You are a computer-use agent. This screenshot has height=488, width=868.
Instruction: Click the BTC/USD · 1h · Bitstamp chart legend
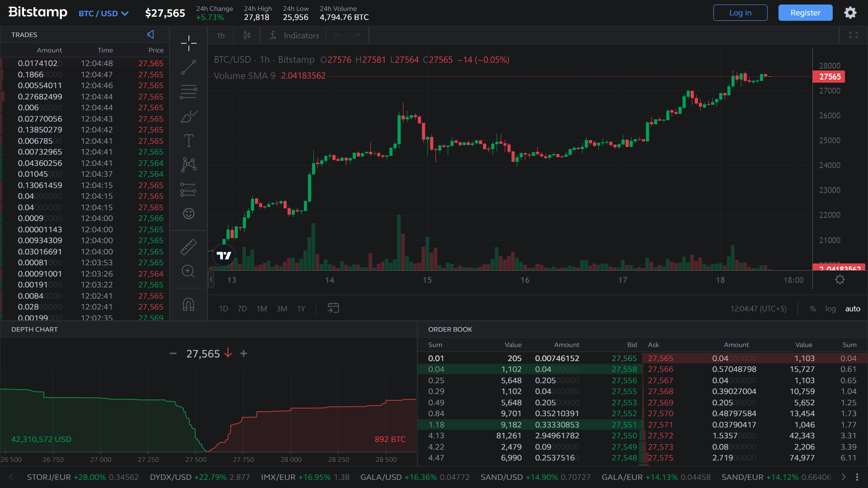click(x=264, y=60)
